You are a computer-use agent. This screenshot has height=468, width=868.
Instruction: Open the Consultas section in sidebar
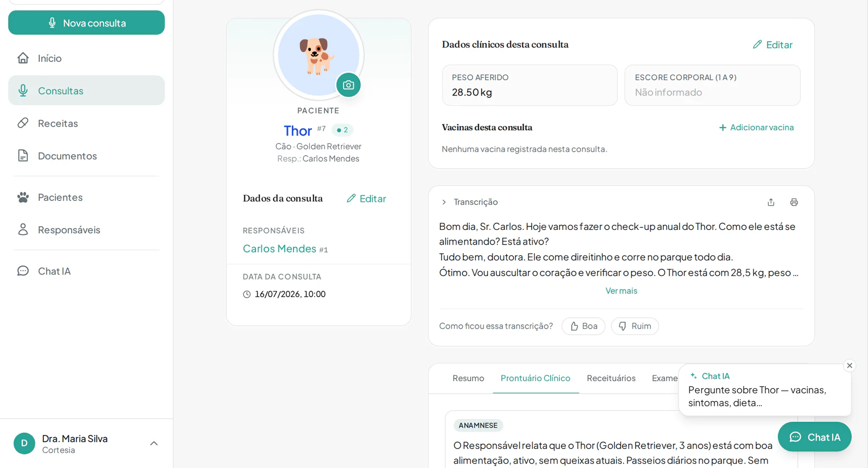point(86,91)
